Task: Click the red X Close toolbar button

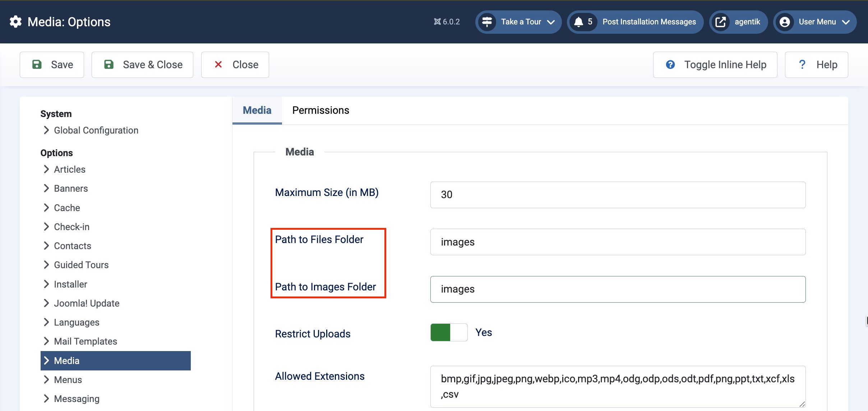Action: click(235, 65)
